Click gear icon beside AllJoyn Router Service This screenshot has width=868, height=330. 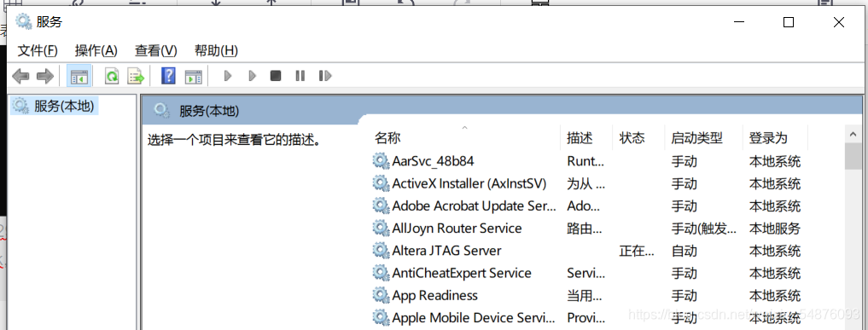pyautogui.click(x=381, y=229)
